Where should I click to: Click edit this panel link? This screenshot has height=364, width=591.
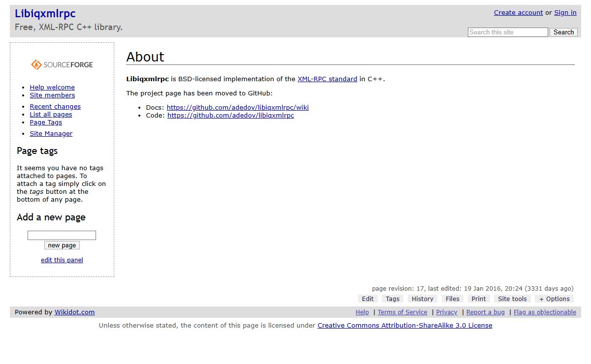coord(62,260)
